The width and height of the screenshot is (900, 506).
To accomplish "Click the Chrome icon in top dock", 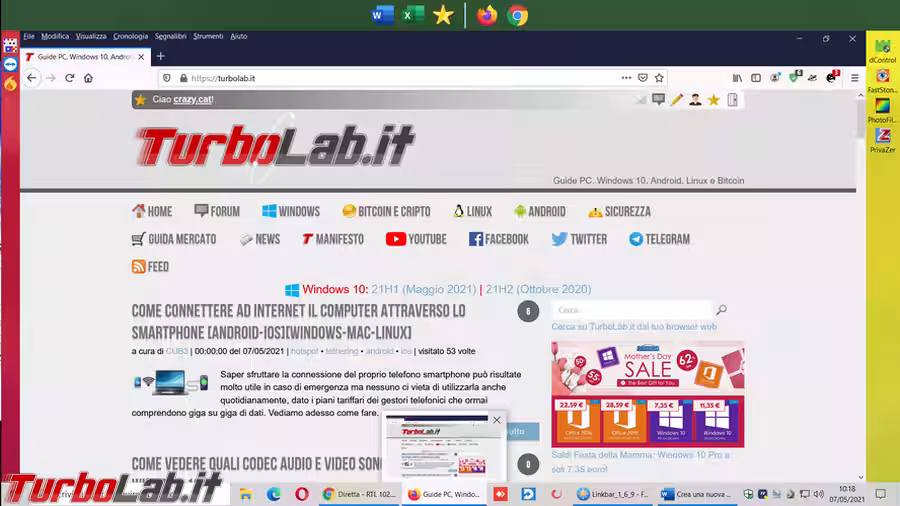I will coord(517,15).
